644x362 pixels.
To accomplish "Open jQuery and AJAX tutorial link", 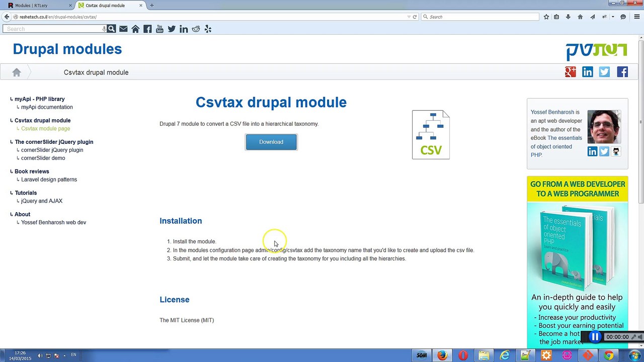I will [42, 201].
